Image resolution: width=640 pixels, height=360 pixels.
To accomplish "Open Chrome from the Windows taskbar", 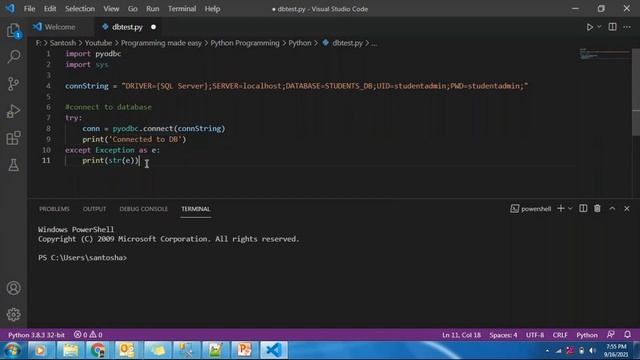I will tap(98, 350).
